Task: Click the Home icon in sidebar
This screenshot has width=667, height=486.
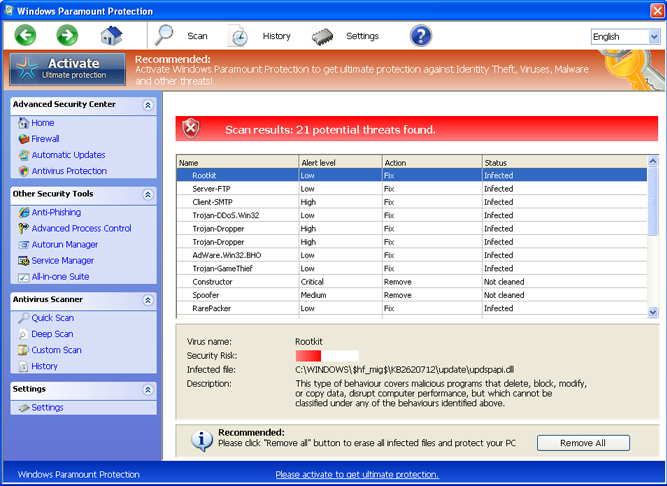Action: pyautogui.click(x=24, y=123)
